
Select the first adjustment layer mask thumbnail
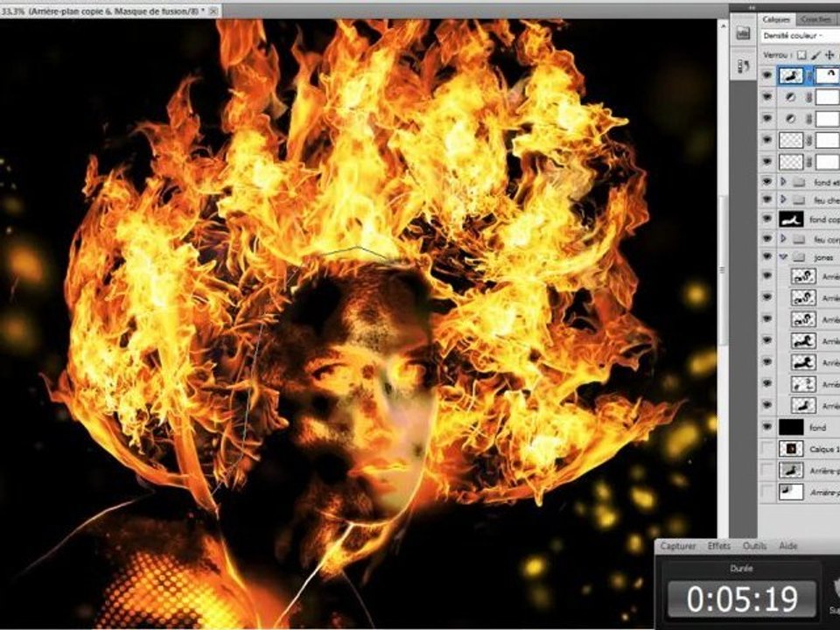827,97
